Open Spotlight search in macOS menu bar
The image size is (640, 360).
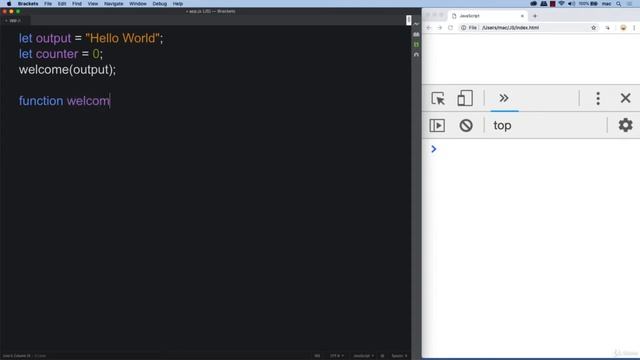pos(618,4)
